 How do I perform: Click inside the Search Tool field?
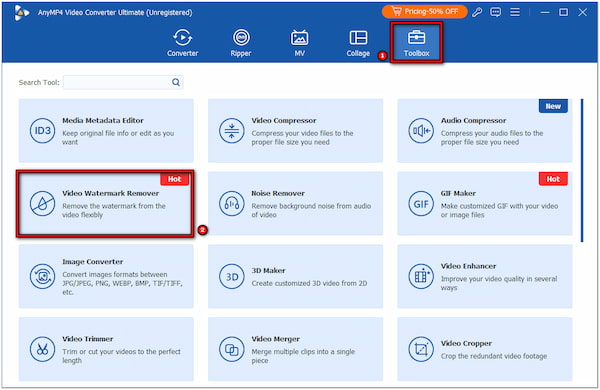(x=123, y=82)
